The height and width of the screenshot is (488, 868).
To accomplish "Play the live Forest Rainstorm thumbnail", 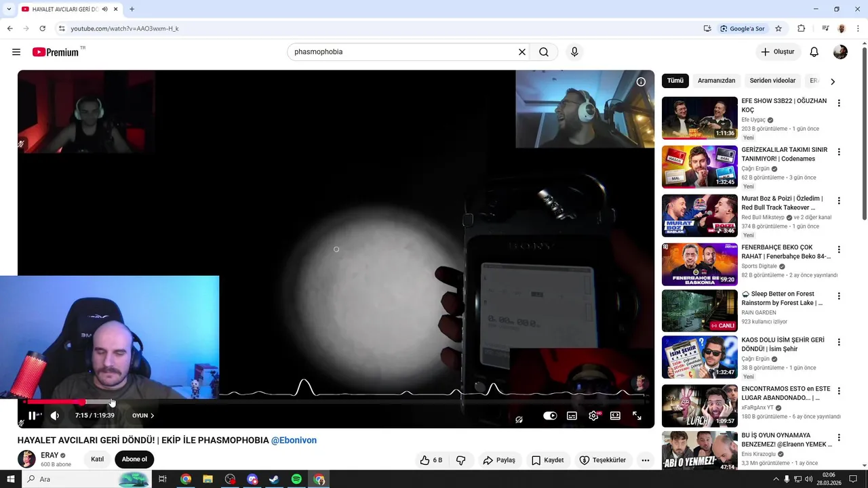I will [700, 310].
